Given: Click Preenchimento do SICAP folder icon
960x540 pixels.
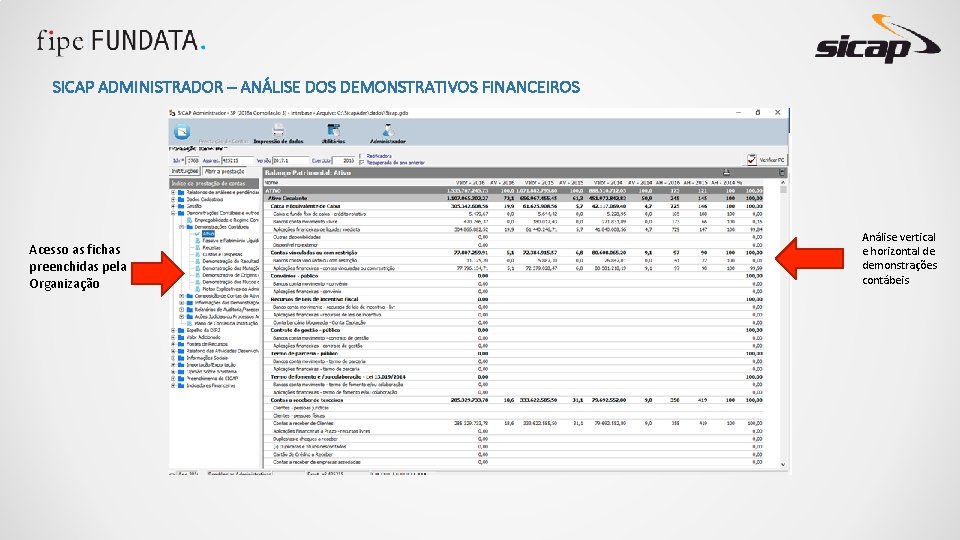Looking at the screenshot, I should tap(181, 378).
